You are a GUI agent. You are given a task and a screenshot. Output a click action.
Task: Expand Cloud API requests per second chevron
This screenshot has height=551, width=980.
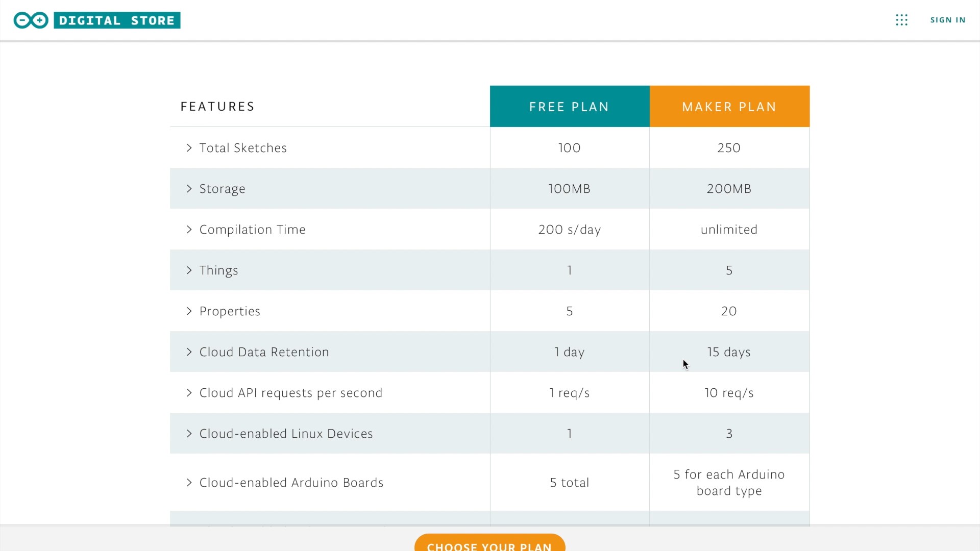[x=189, y=393]
